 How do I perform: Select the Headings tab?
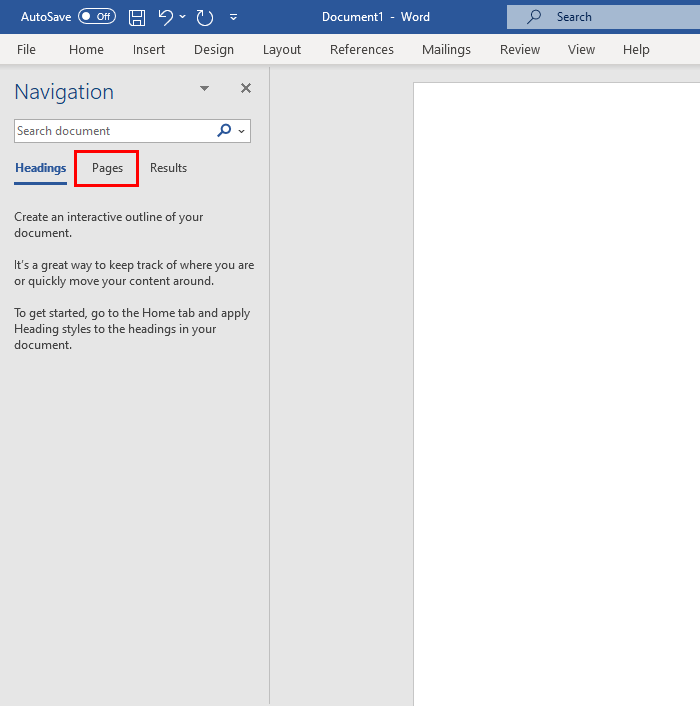[41, 168]
